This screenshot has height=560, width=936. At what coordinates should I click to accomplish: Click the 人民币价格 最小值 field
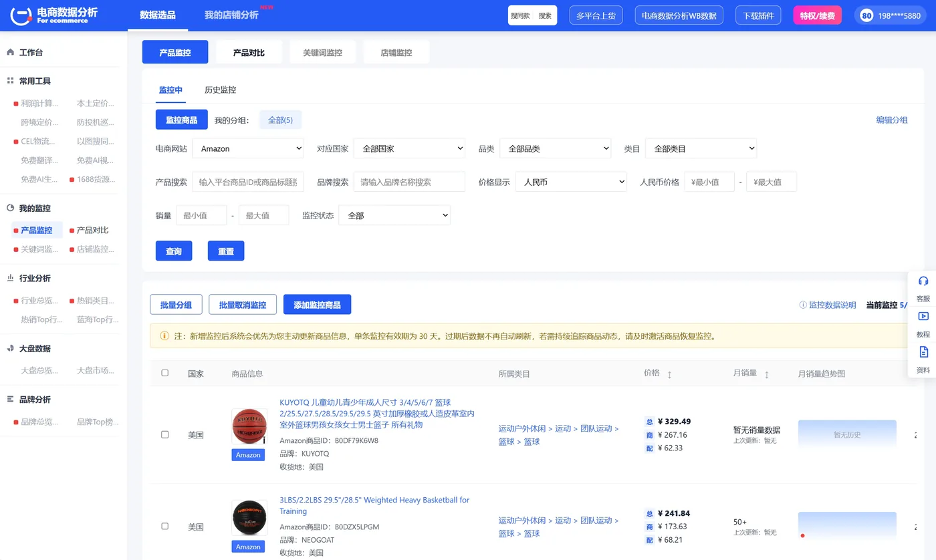[x=709, y=182]
